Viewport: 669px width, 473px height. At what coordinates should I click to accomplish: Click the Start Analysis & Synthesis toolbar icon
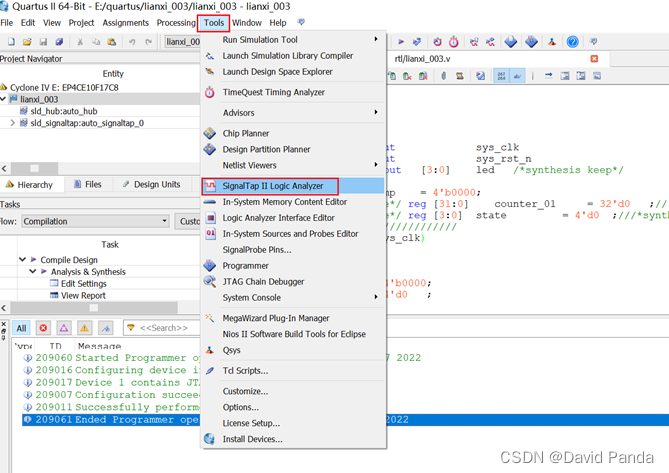click(417, 42)
